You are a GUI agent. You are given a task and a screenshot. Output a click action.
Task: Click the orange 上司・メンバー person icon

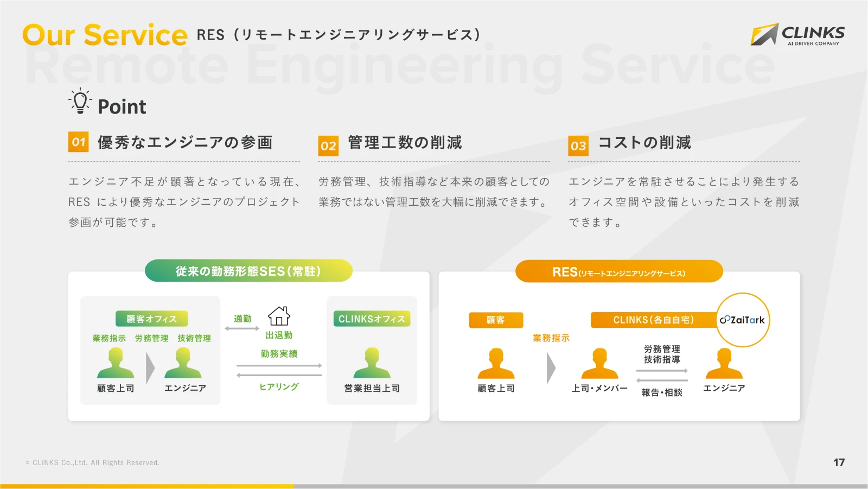pos(599,363)
